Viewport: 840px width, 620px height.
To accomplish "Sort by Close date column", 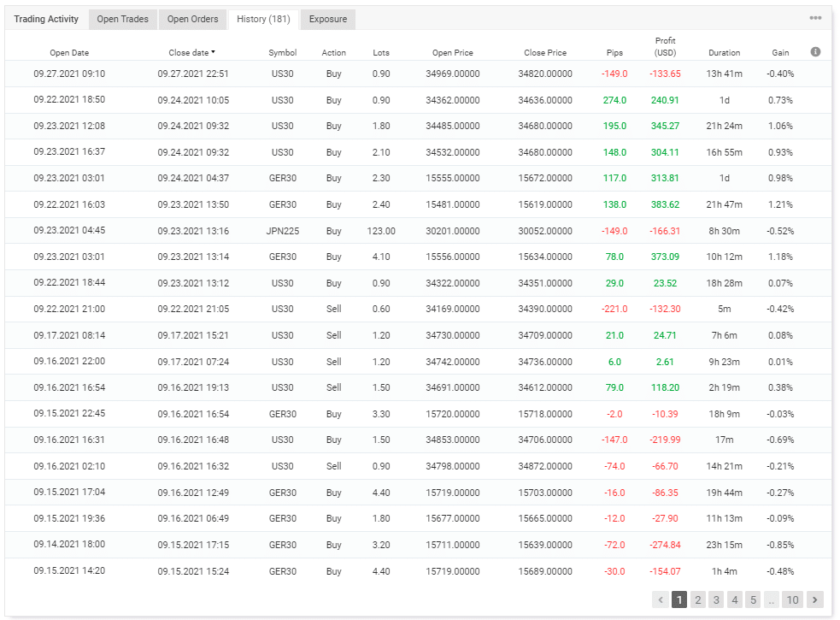I will pyautogui.click(x=191, y=53).
